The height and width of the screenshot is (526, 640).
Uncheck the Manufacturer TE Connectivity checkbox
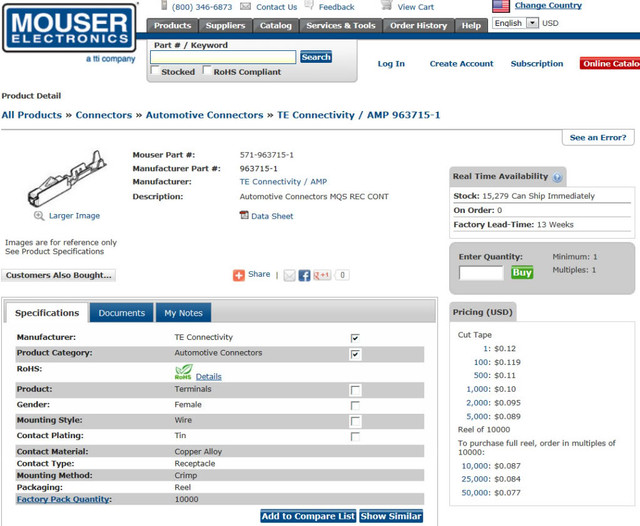tap(355, 338)
